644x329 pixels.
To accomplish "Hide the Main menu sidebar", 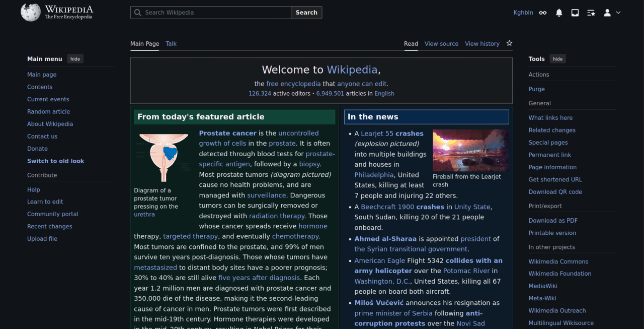I will coord(75,59).
